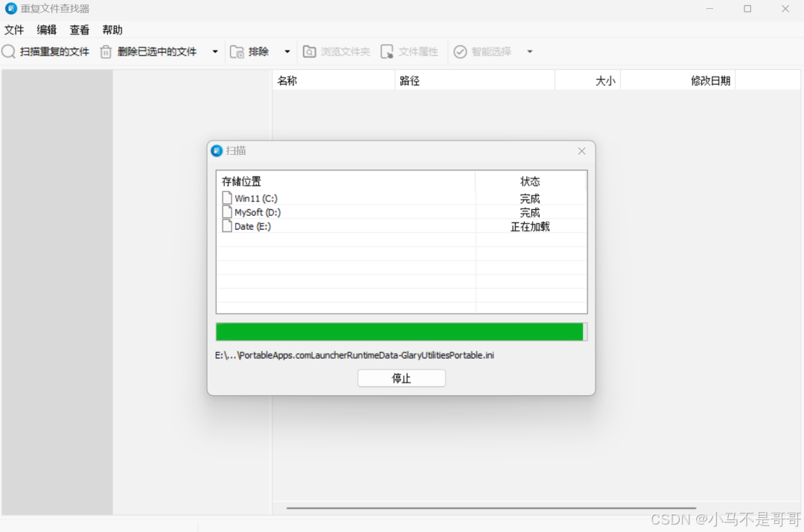Click 扫描重复的文件 toolbar label

coord(54,52)
